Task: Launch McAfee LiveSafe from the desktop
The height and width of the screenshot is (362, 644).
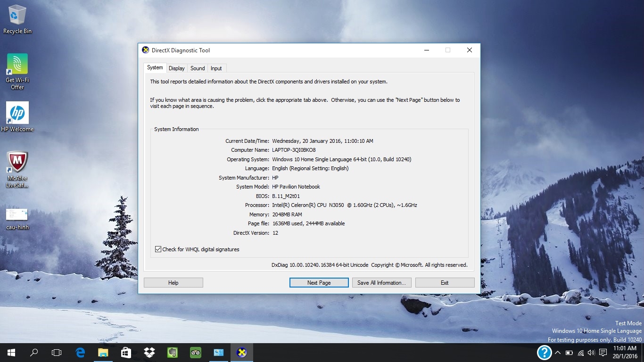Action: coord(17,170)
